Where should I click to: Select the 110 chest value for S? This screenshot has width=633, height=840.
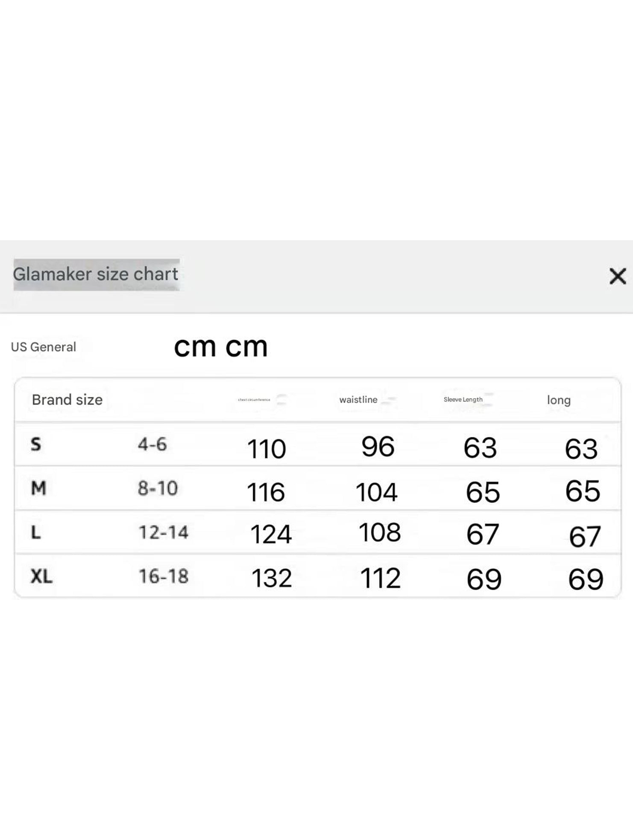pos(267,449)
